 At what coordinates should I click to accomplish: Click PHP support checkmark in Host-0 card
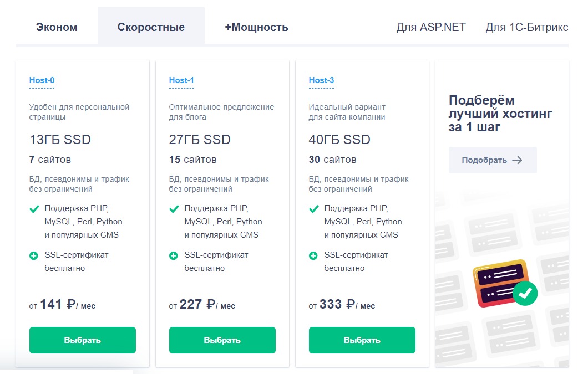[34, 209]
